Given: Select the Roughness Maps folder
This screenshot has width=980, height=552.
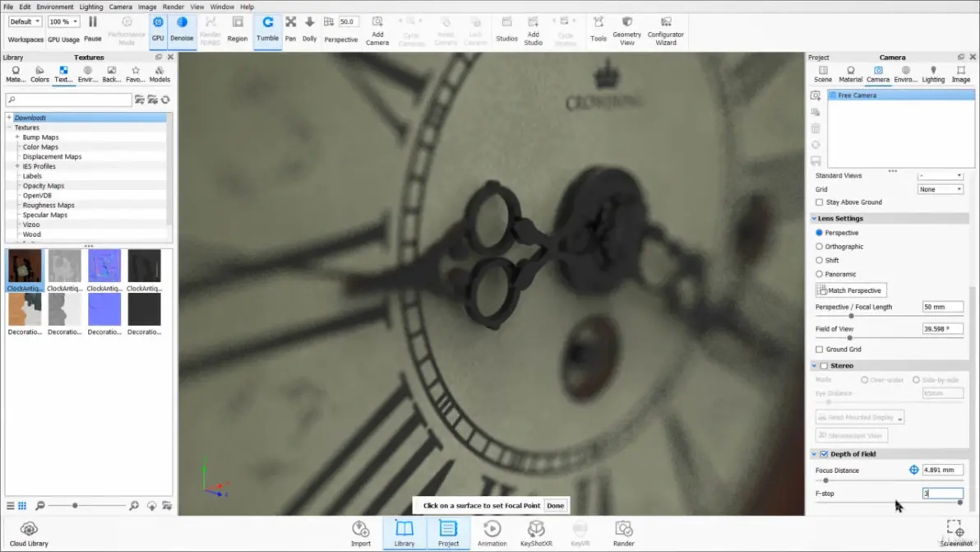Looking at the screenshot, I should click(x=49, y=205).
